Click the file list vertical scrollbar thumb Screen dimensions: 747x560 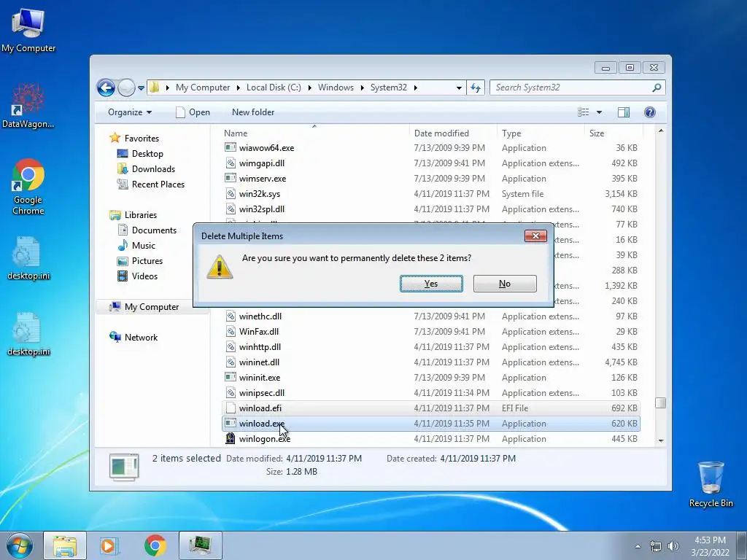pos(660,402)
